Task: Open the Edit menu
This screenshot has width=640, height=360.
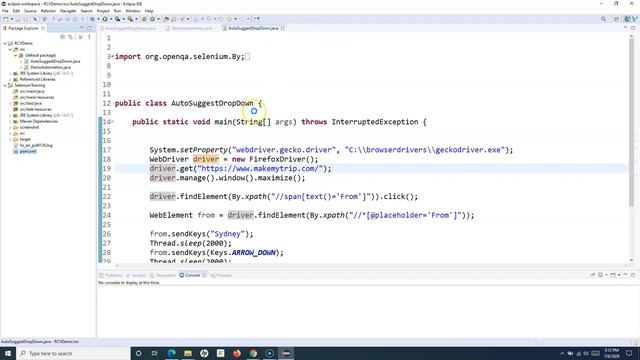Action: tap(16, 11)
